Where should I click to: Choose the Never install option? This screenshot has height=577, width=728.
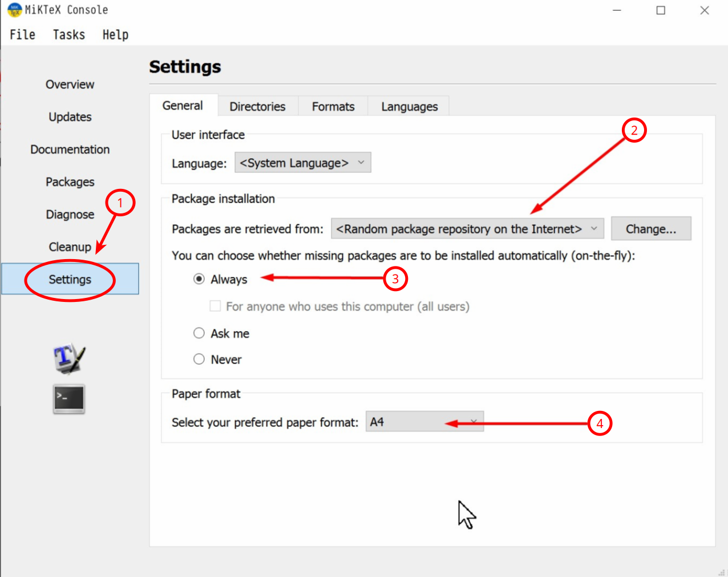tap(199, 360)
